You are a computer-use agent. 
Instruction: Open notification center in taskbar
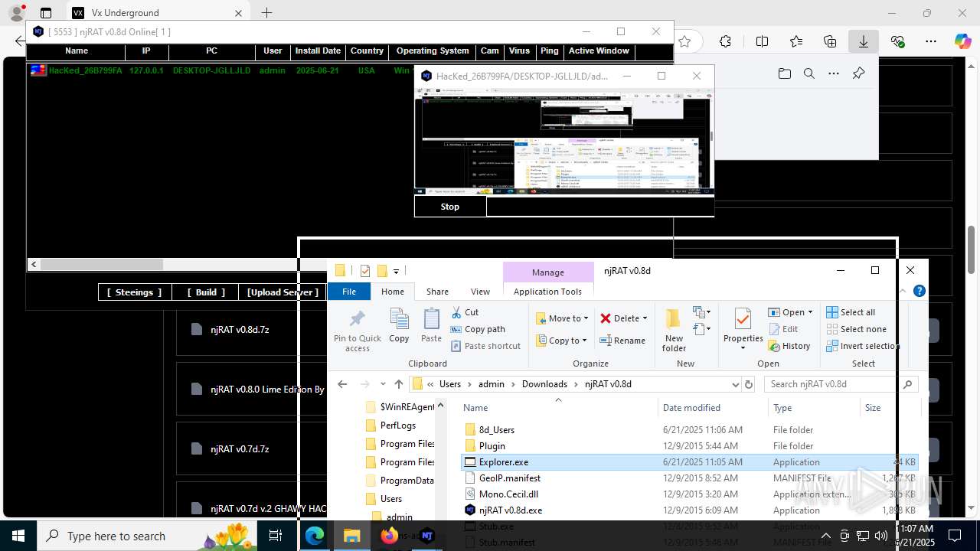tap(955, 536)
